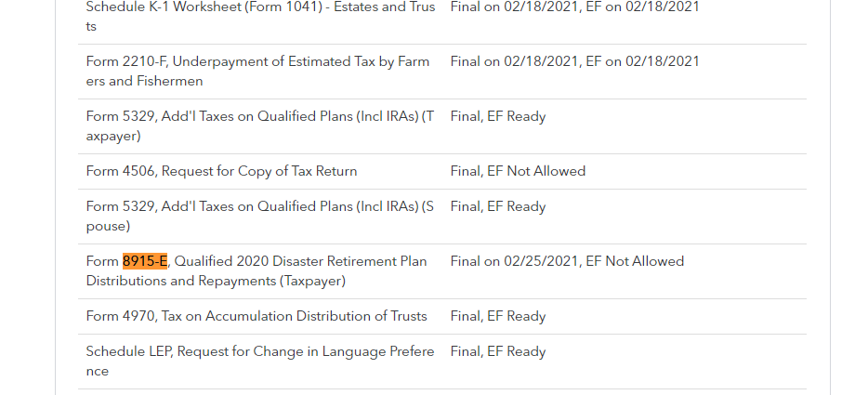Viewport: 868px width, 395px height.
Task: Click Form 5329 Add'l Taxes (Spouse) entry
Action: [259, 206]
